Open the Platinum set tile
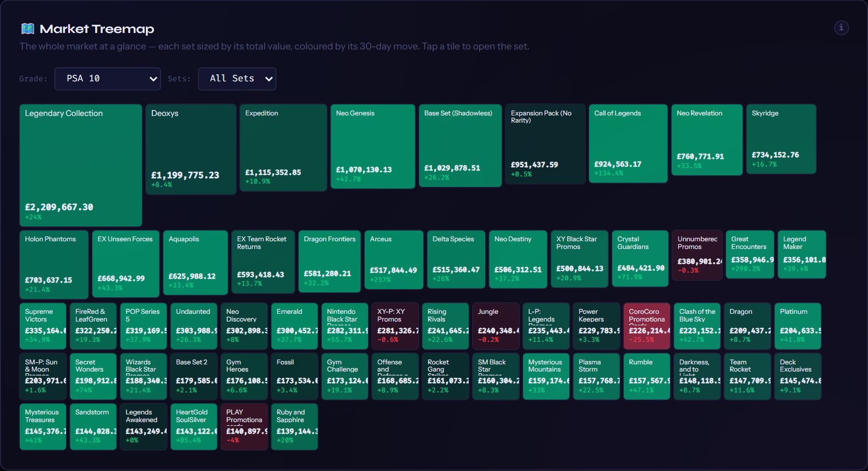Viewport: 868px width, 471px height. coord(798,326)
